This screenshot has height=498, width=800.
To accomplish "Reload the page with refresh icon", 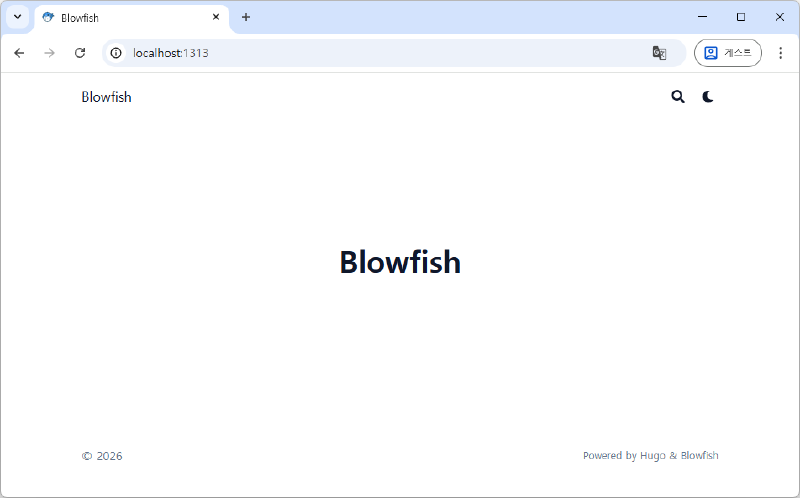I will pyautogui.click(x=80, y=53).
